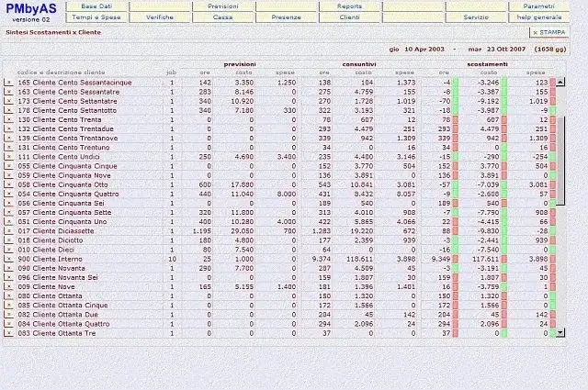588x390 pixels.
Task: Open row icon for Cliente Cento Trentadue
Action: [8, 128]
